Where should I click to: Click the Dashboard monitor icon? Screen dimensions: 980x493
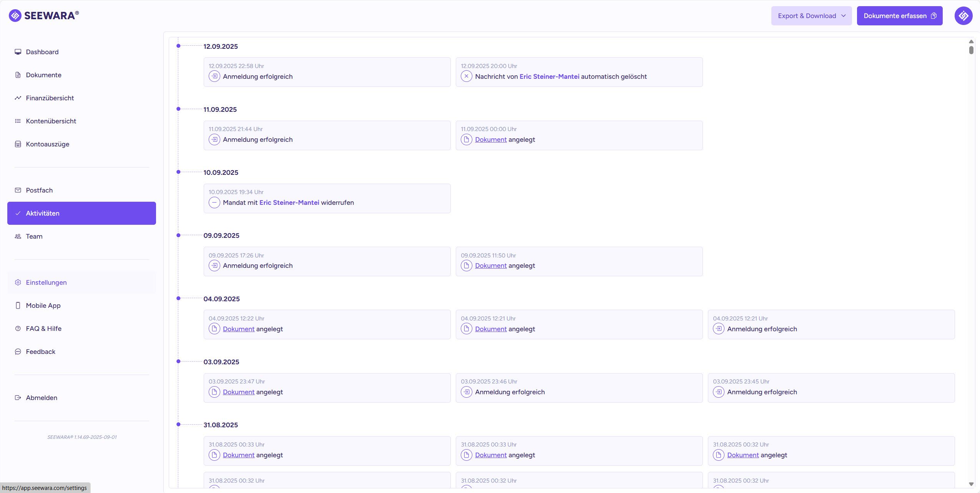[18, 52]
